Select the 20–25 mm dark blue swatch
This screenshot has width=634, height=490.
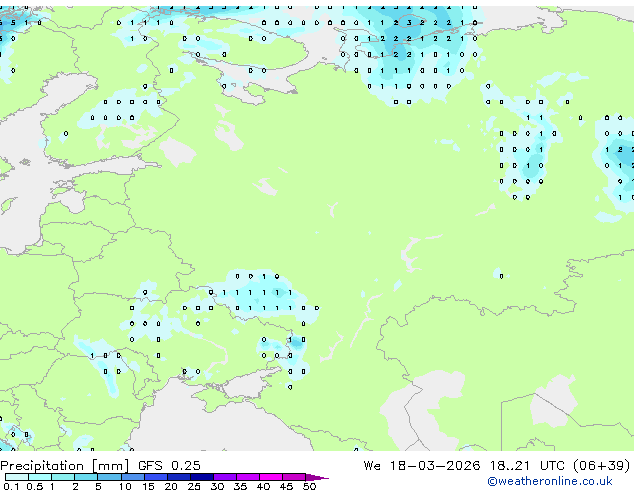(x=179, y=477)
